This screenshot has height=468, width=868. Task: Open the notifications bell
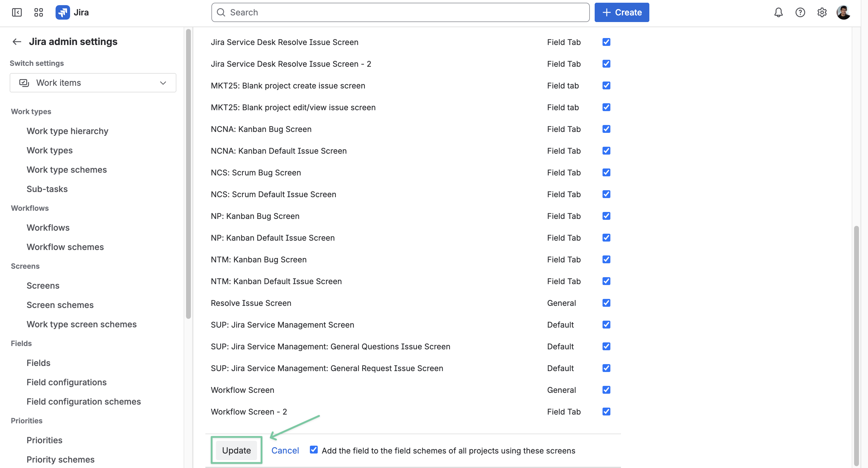(x=778, y=12)
